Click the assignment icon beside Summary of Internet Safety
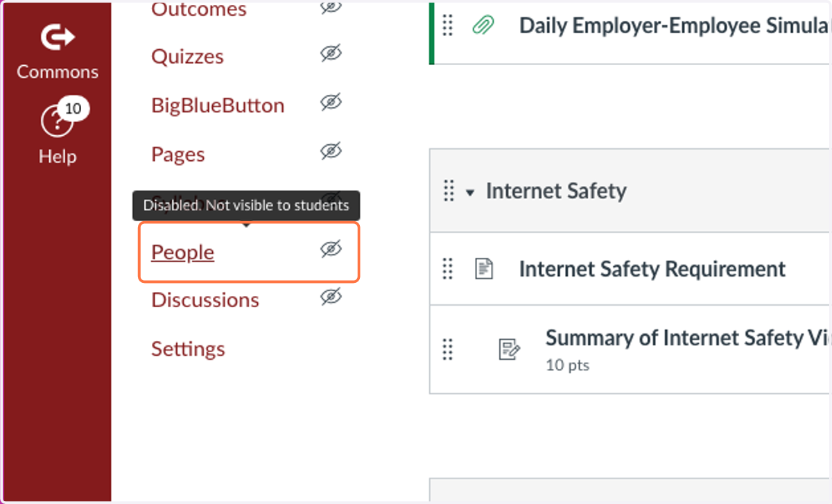The image size is (832, 504). pyautogui.click(x=510, y=349)
